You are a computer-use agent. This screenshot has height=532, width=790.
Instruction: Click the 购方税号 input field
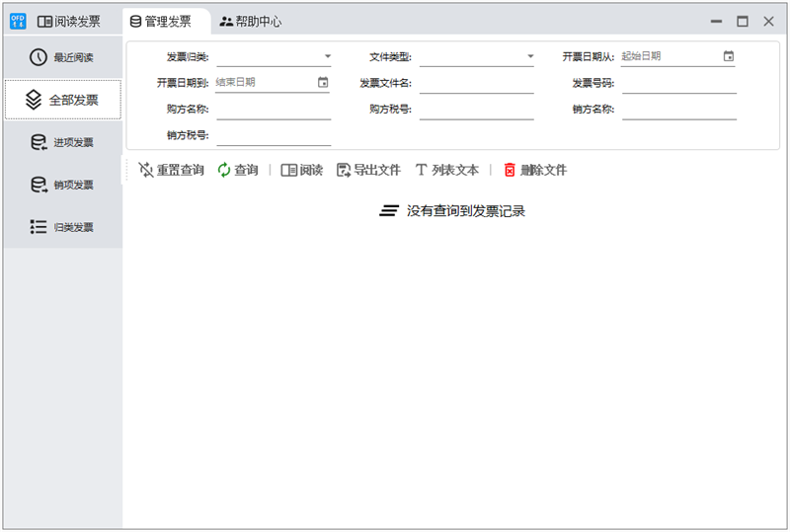click(477, 110)
